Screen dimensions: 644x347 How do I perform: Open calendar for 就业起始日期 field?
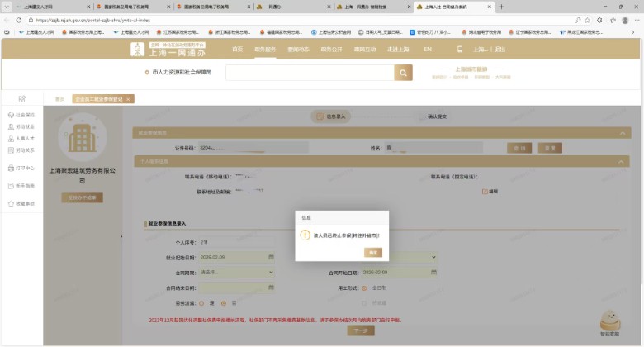(272, 257)
